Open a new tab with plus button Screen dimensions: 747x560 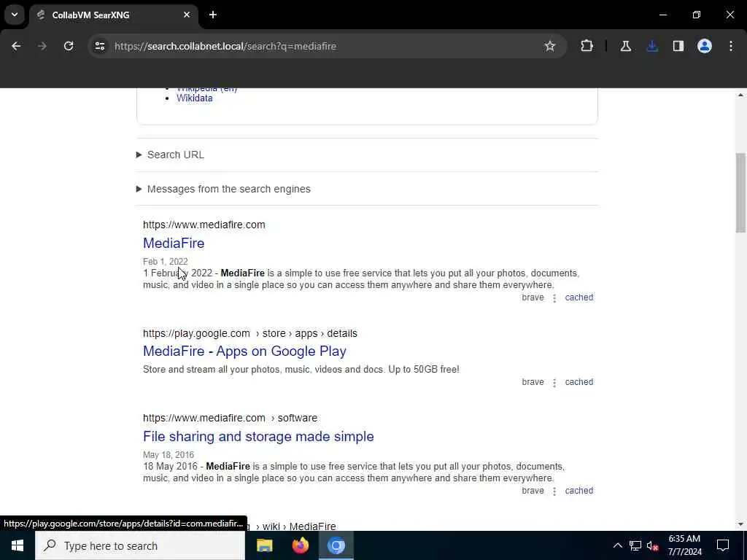click(213, 15)
